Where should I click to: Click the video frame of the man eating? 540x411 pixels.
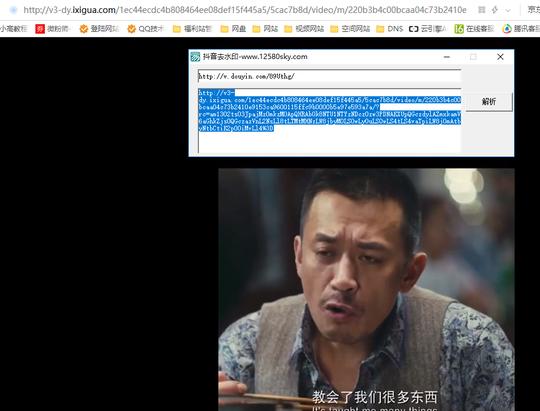(x=366, y=289)
